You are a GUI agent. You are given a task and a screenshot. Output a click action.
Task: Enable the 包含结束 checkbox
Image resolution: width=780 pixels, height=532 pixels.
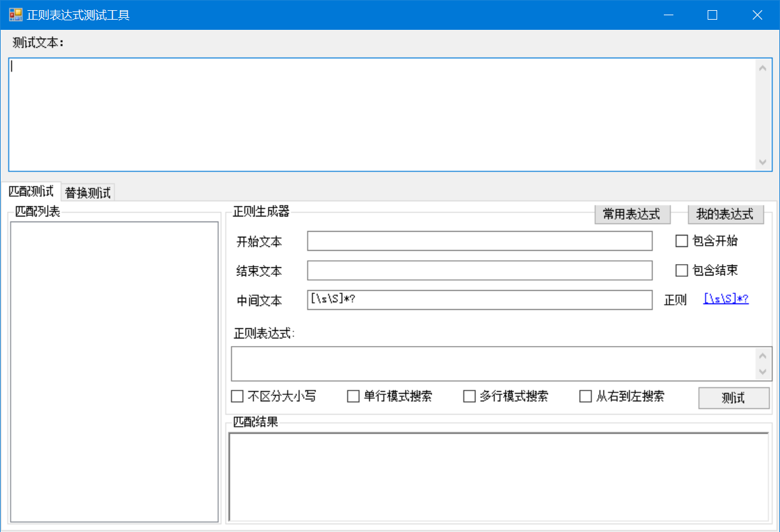tap(682, 270)
